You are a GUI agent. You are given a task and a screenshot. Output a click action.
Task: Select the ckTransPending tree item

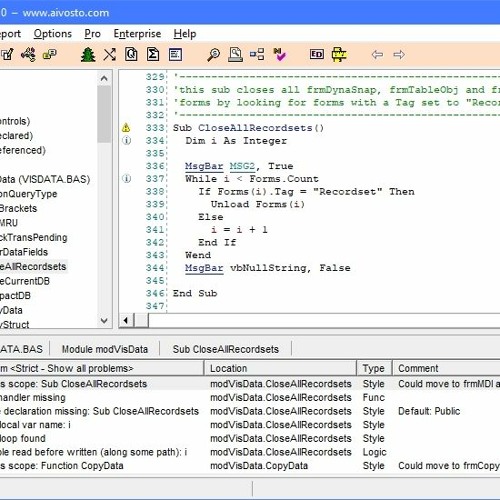(34, 237)
